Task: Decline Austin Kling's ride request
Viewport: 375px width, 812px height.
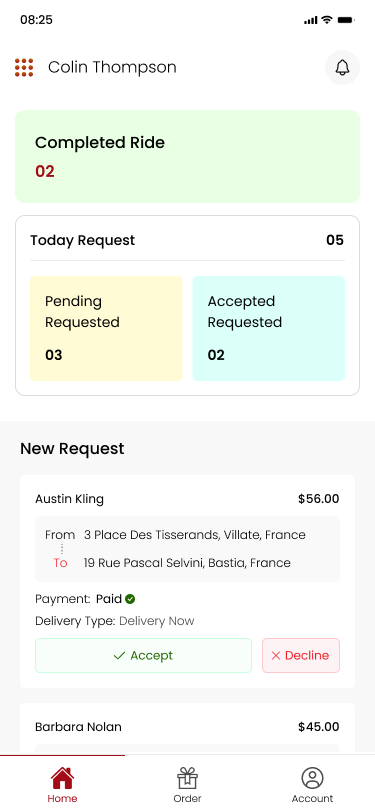Action: pos(301,656)
